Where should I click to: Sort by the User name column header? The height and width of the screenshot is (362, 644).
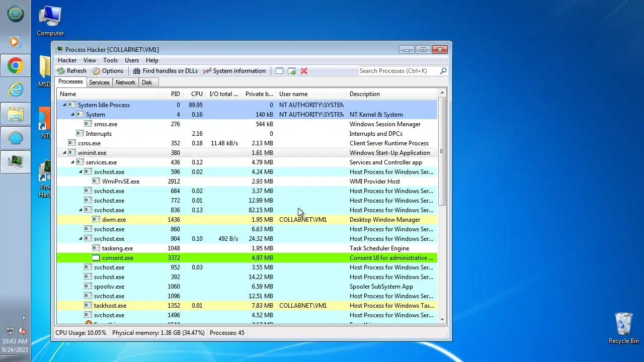(311, 94)
